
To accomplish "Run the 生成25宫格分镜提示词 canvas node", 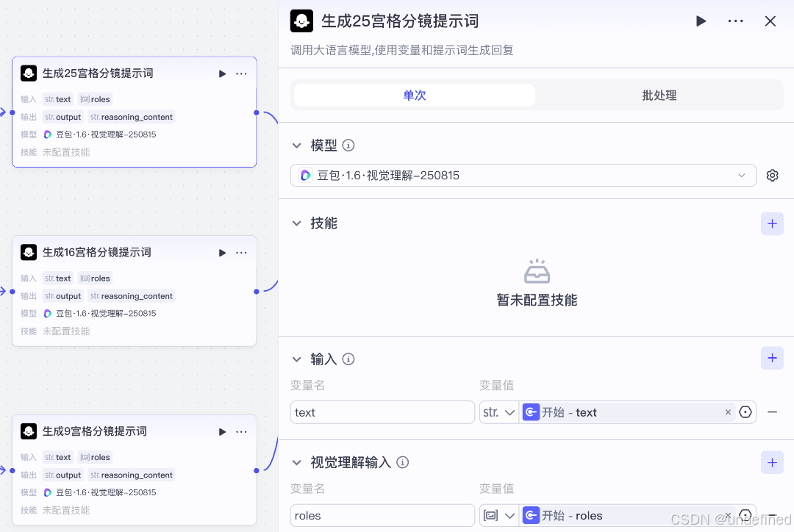I will coord(222,74).
